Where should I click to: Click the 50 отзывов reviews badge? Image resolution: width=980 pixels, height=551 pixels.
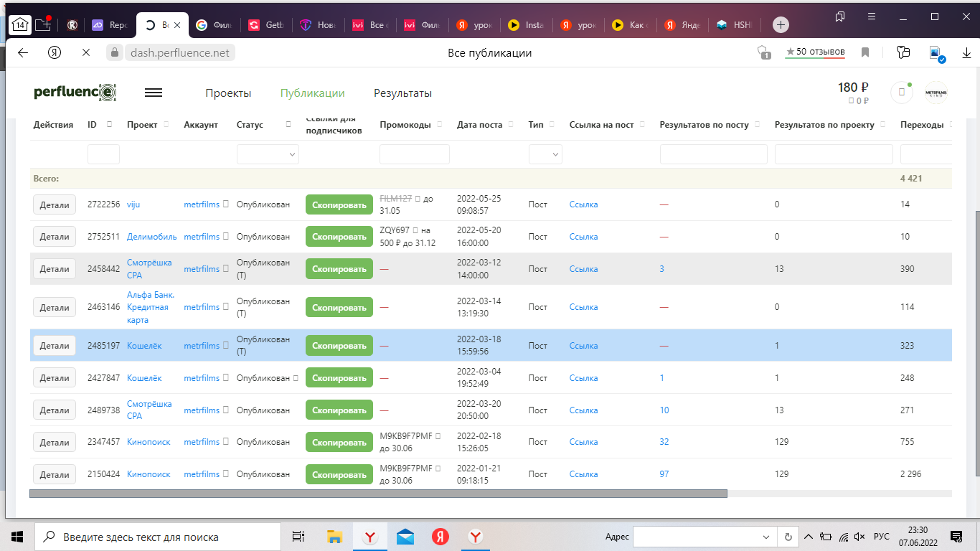[x=815, y=52]
